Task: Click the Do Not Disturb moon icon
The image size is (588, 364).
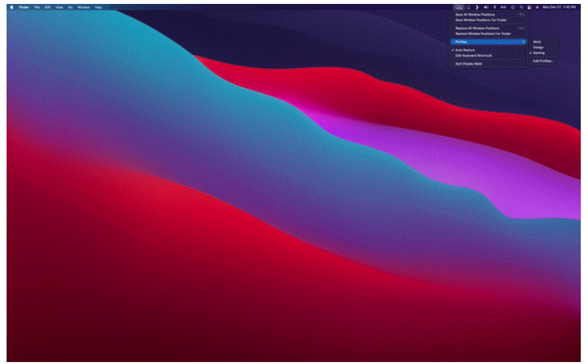Action: [x=477, y=7]
